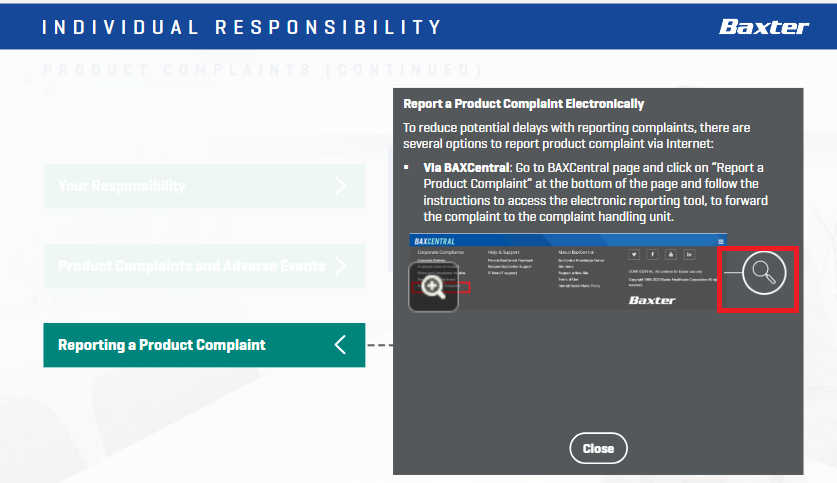Click the heading Report a Product Complaint Electronically
This screenshot has width=837, height=483.
click(524, 104)
